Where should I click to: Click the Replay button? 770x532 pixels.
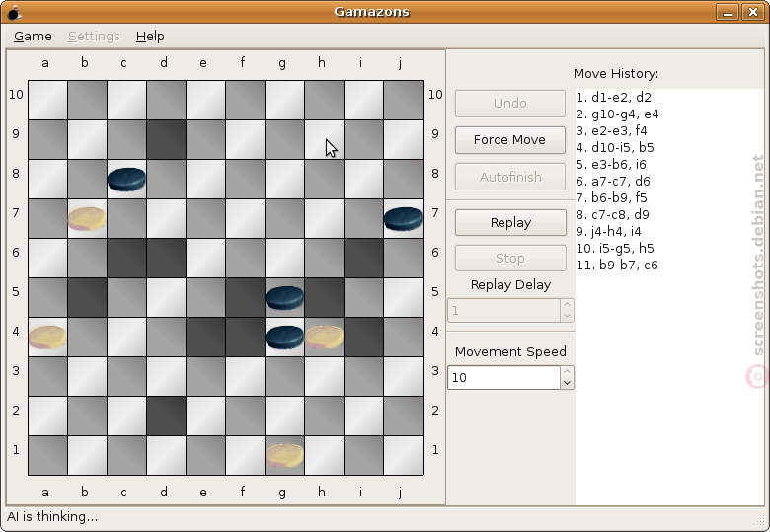(x=510, y=222)
